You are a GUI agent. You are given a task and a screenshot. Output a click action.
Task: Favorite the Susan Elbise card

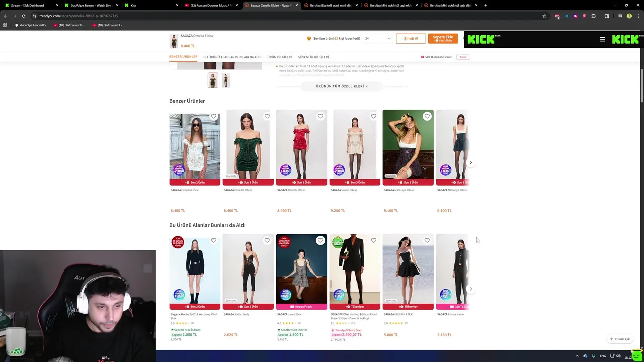click(374, 116)
